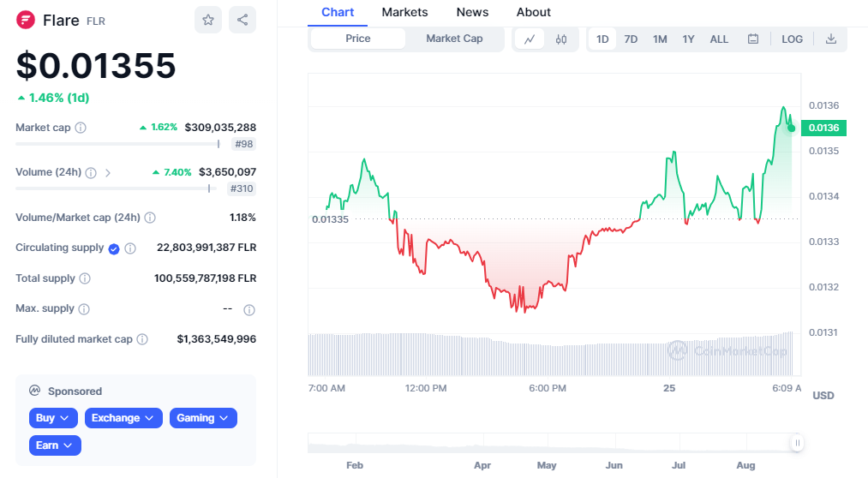Select 1D time range

click(x=602, y=39)
